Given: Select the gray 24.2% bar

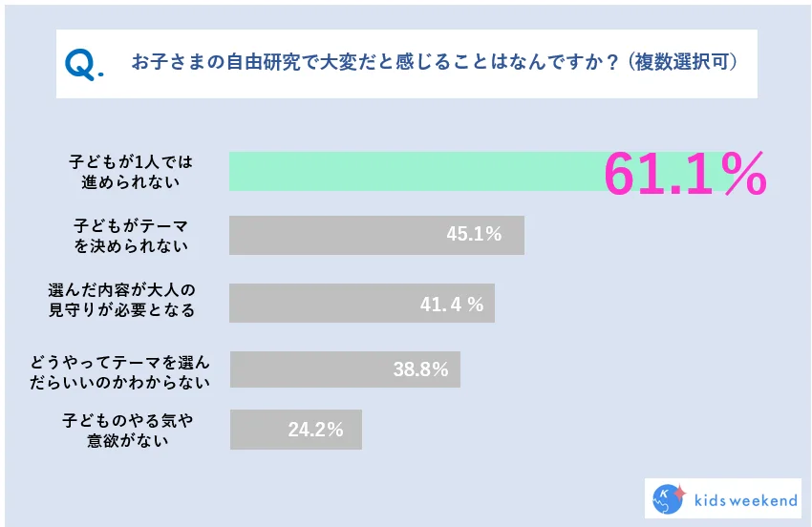Looking at the screenshot, I should click(296, 430).
